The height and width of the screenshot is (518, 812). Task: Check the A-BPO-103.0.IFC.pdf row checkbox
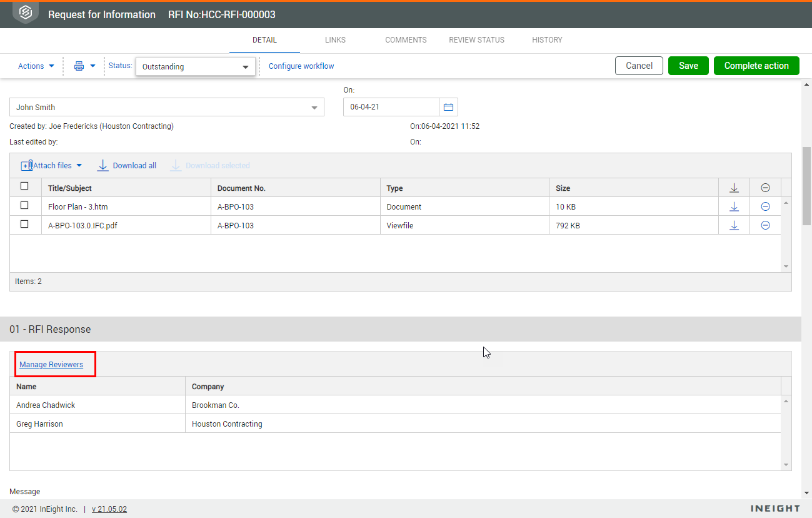click(x=24, y=224)
